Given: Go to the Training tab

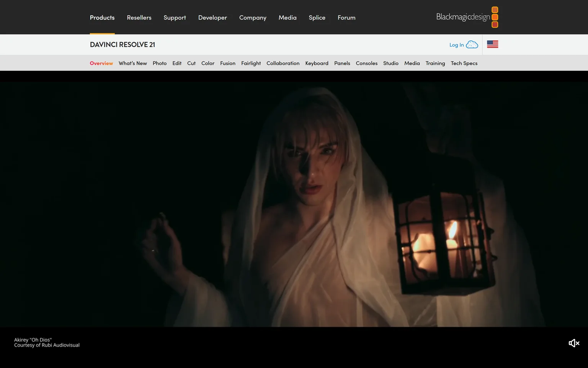Looking at the screenshot, I should (435, 63).
